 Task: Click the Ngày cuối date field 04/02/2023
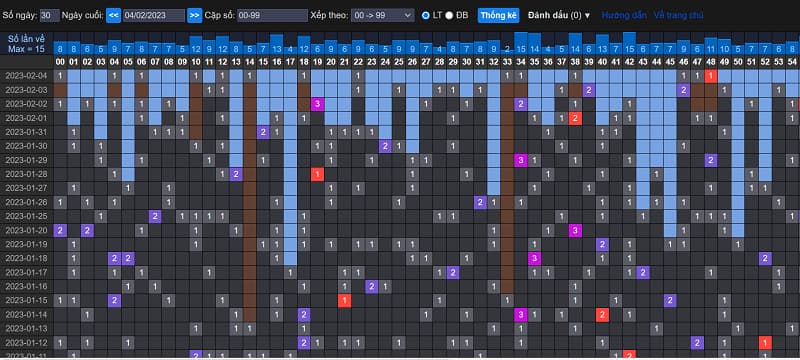point(154,15)
